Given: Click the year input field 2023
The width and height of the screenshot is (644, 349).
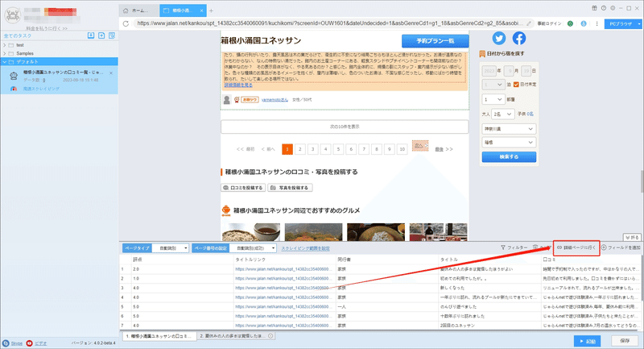Looking at the screenshot, I should [489, 71].
